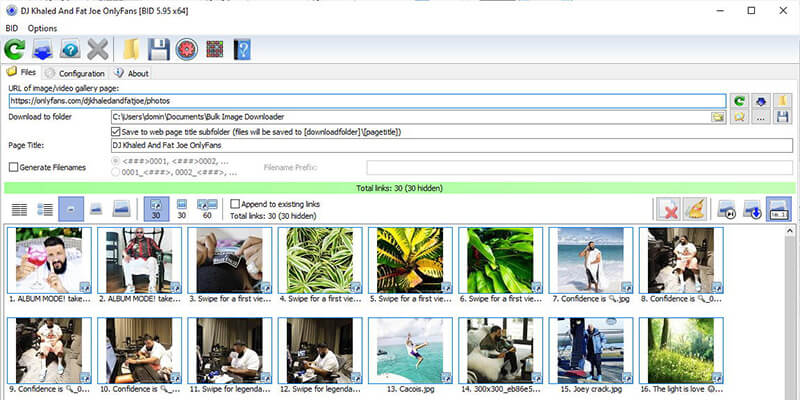Open the Options menu

pos(42,29)
